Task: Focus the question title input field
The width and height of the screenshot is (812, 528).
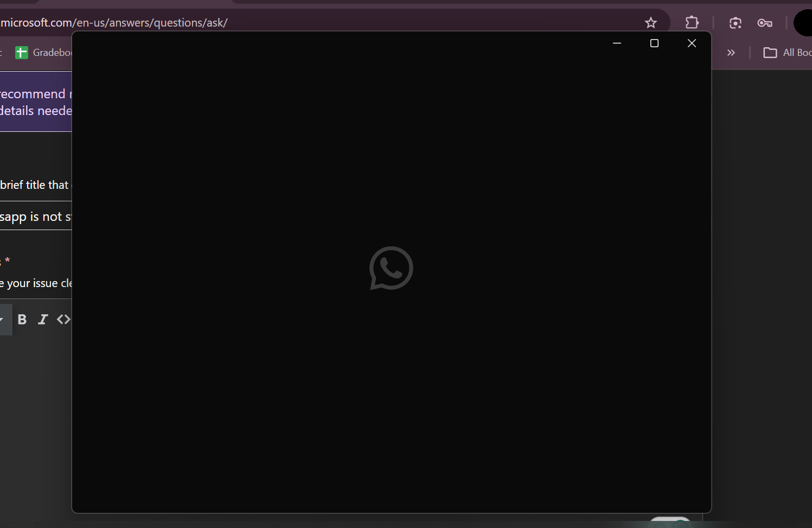Action: click(36, 216)
